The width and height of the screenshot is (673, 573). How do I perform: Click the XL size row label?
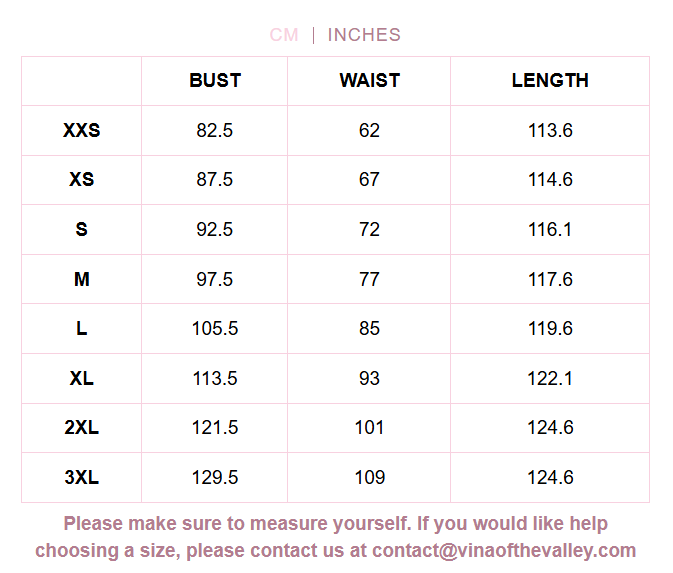[82, 379]
